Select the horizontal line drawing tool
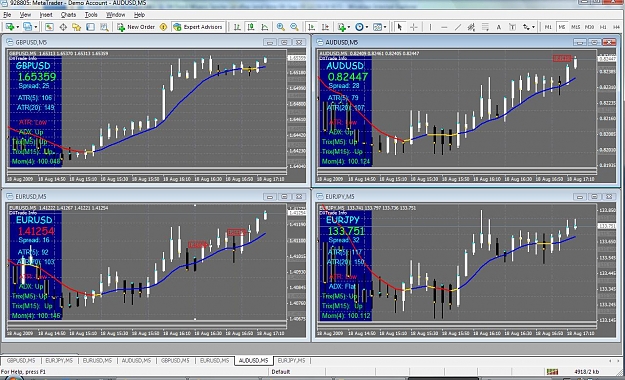The height and width of the screenshot is (380, 625). 444,27
